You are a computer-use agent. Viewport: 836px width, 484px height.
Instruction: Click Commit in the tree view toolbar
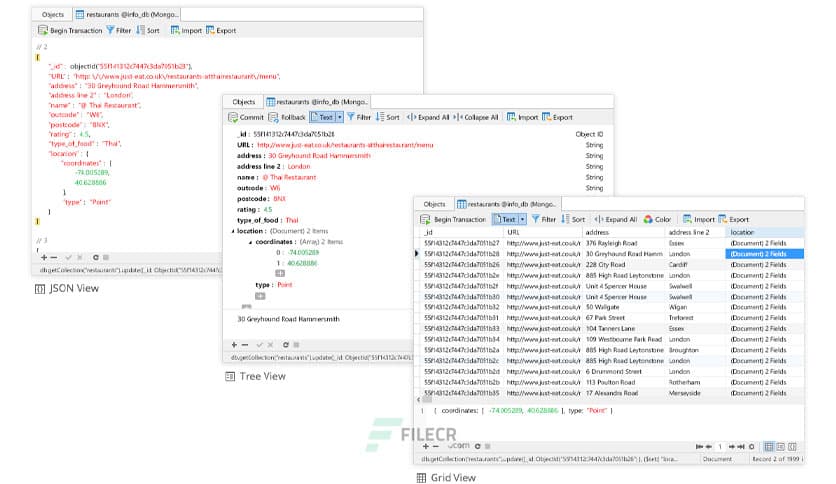246,117
